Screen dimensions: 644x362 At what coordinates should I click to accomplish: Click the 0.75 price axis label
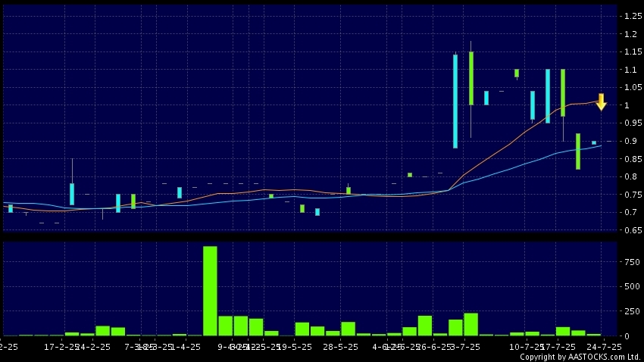(x=633, y=195)
